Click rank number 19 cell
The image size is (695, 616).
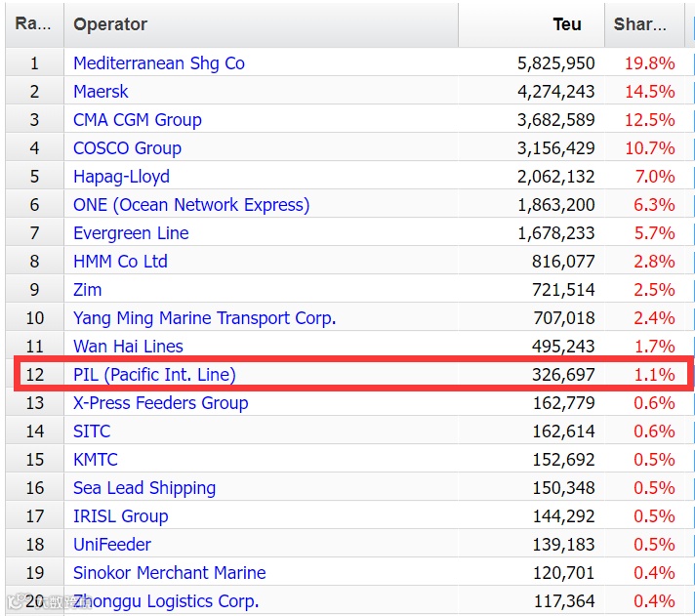pyautogui.click(x=34, y=573)
